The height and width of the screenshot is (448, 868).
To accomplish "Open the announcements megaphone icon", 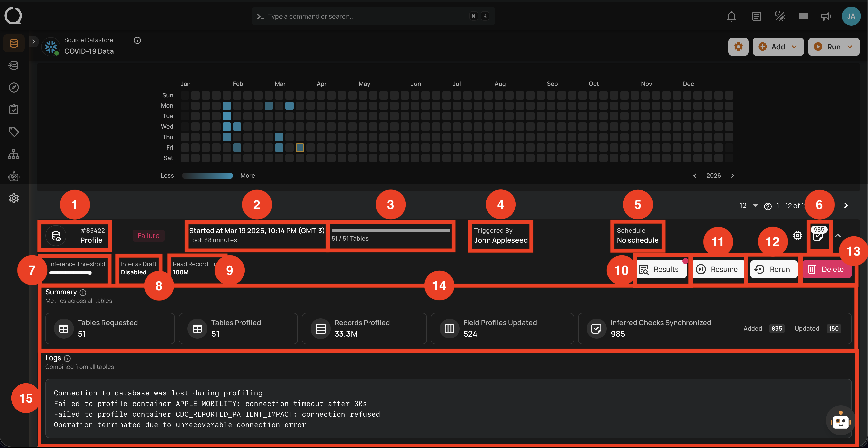I will pyautogui.click(x=826, y=16).
